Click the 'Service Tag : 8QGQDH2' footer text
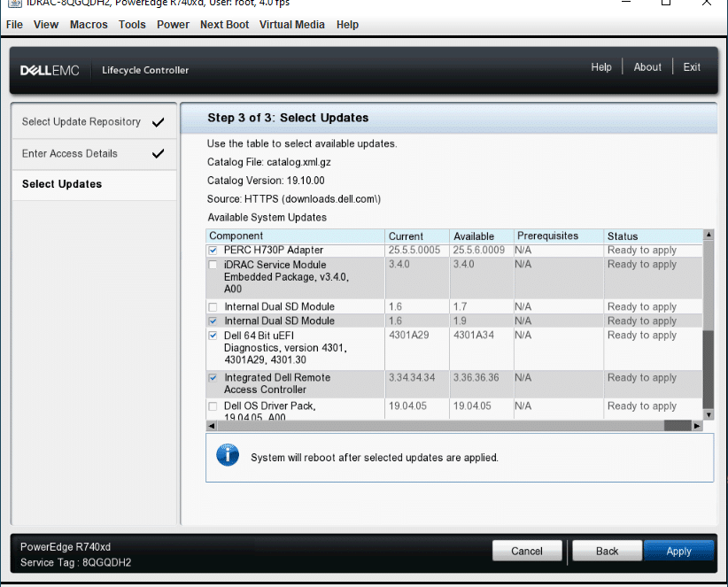Viewport: 728px width, 587px height. (75, 563)
